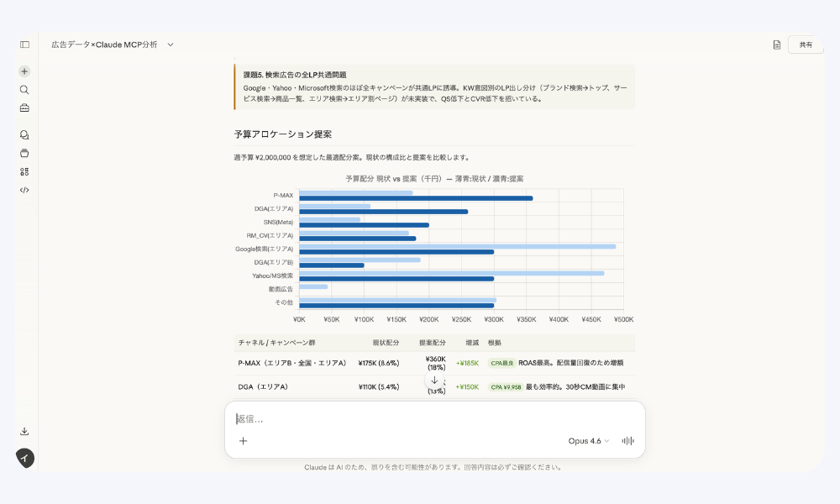The width and height of the screenshot is (840, 504).
Task: Open search from the magnifier icon
Action: (x=24, y=90)
